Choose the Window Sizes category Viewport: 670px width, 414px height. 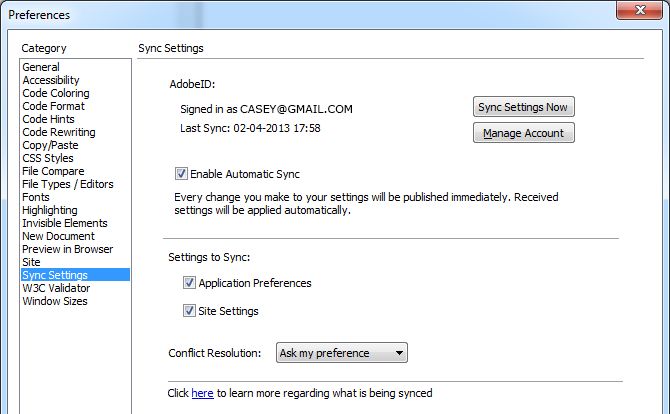point(55,301)
